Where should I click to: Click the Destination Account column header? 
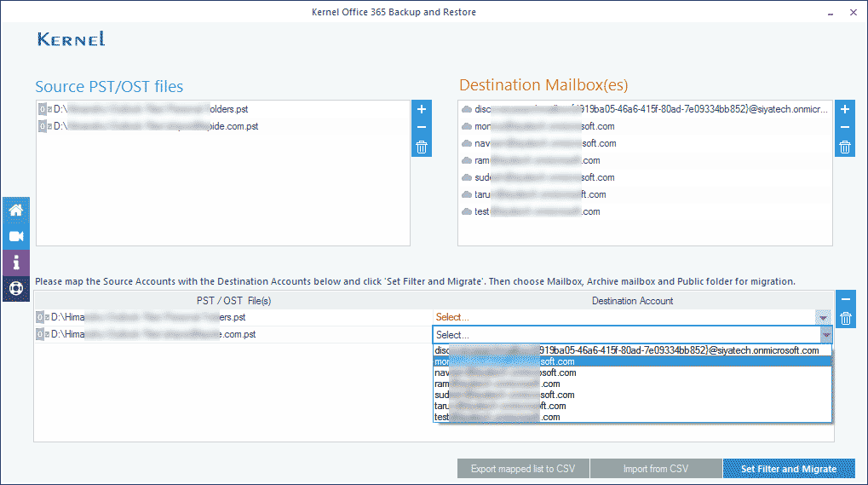[x=632, y=301]
